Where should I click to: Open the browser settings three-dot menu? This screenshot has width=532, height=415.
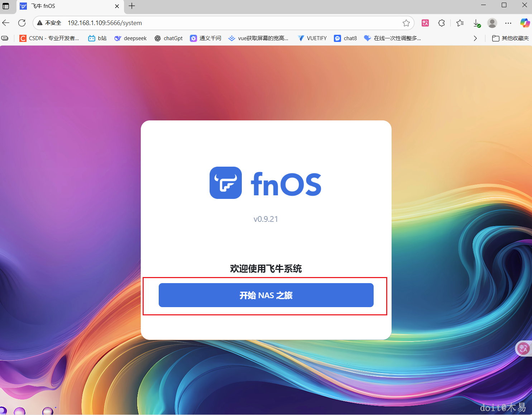click(508, 23)
